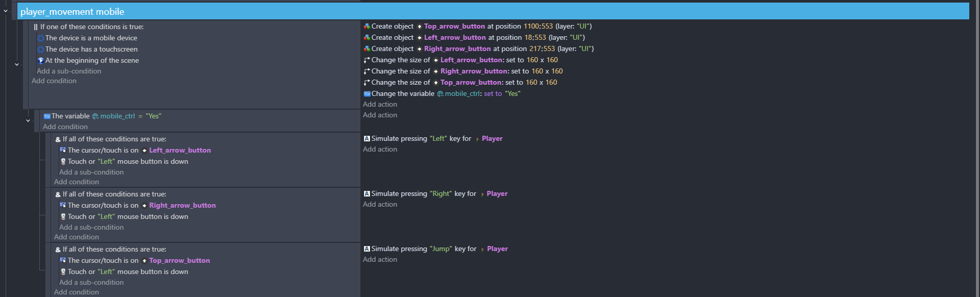The height and width of the screenshot is (297, 980).
Task: Click the device icon beside The device is a mobile device
Action: 40,38
